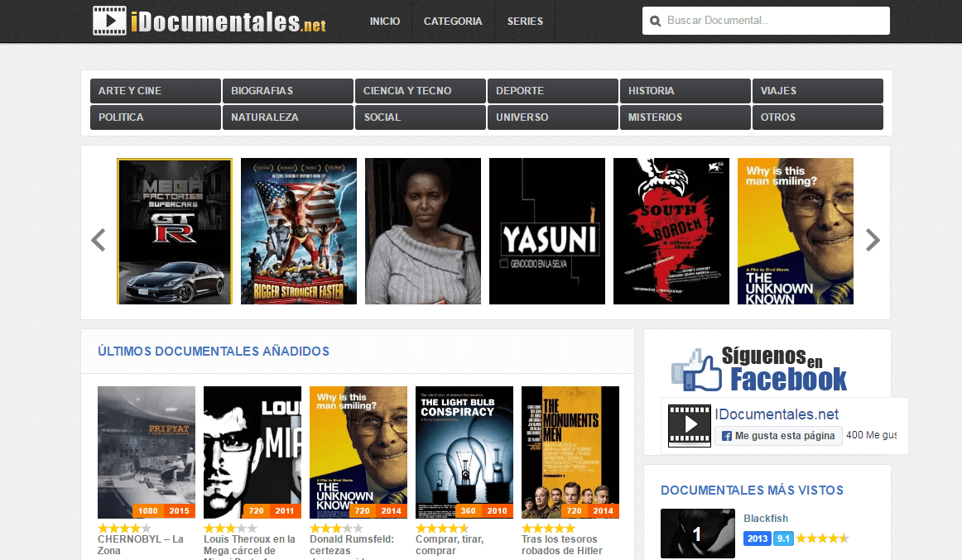Go to SERIES menu item
Image resolution: width=962 pixels, height=560 pixels.
525,22
